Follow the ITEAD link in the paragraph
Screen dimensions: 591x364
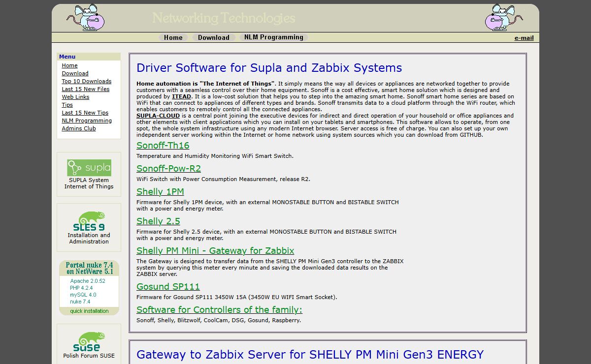pyautogui.click(x=181, y=97)
